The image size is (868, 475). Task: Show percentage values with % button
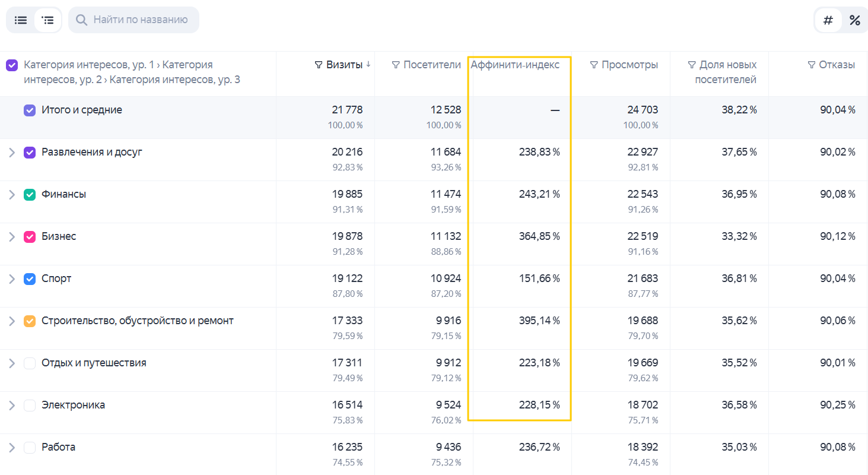(x=854, y=20)
